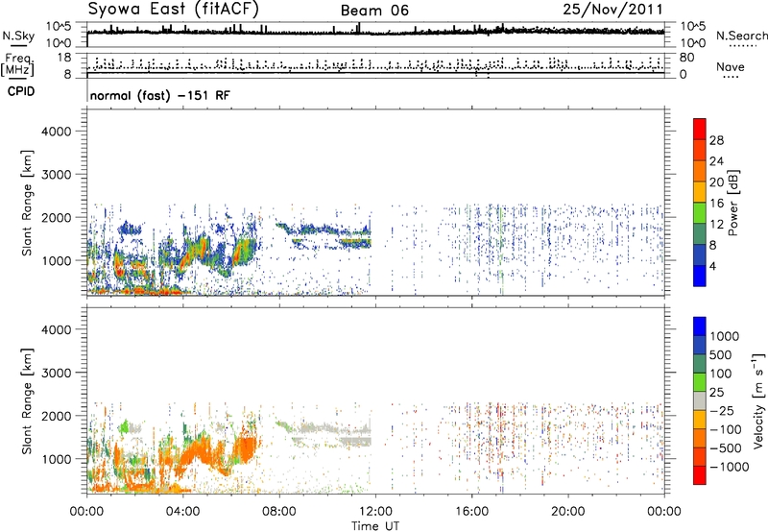Select the -100 label on velocity colorbar
This screenshot has width=768, height=532.
726,429
